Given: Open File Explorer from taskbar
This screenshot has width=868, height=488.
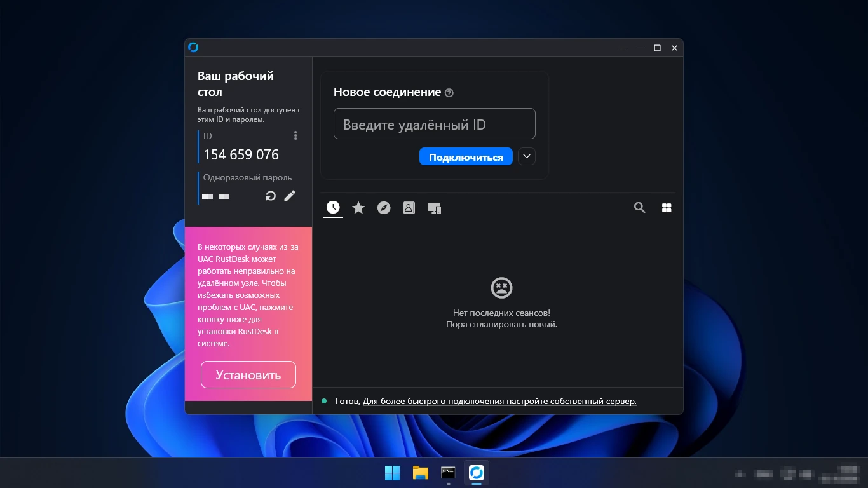Looking at the screenshot, I should tap(421, 473).
